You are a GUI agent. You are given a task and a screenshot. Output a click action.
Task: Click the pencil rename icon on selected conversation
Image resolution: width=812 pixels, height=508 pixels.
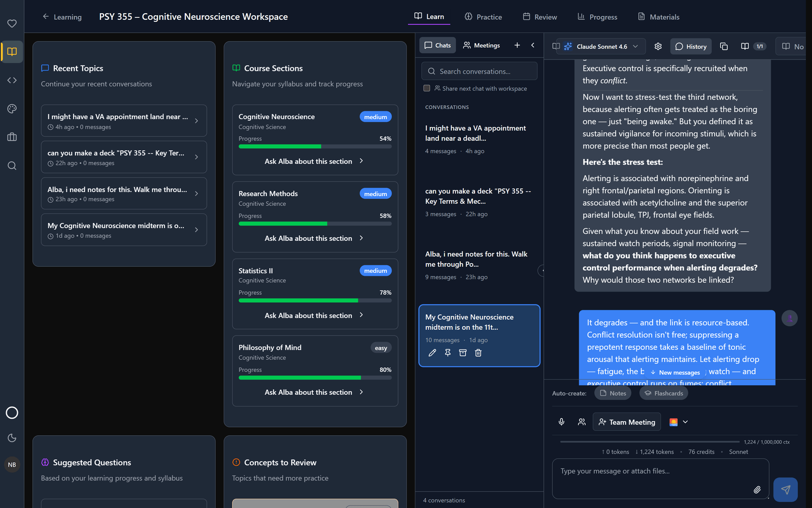432,353
